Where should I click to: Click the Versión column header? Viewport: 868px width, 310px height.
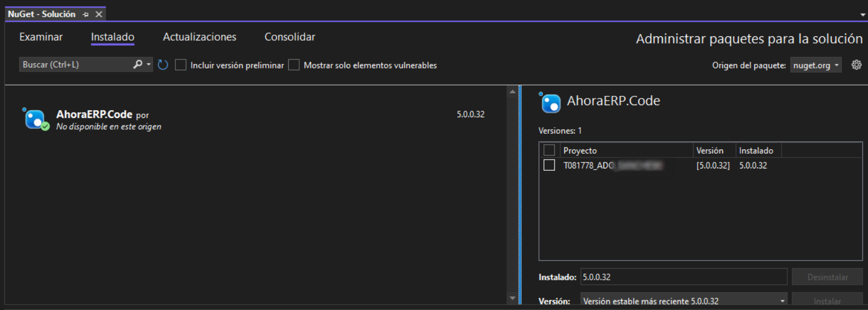715,150
